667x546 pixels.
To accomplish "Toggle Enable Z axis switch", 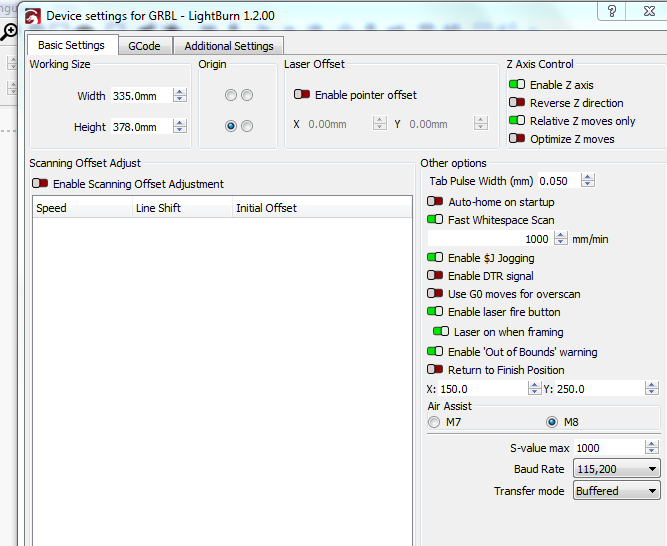I will [517, 84].
